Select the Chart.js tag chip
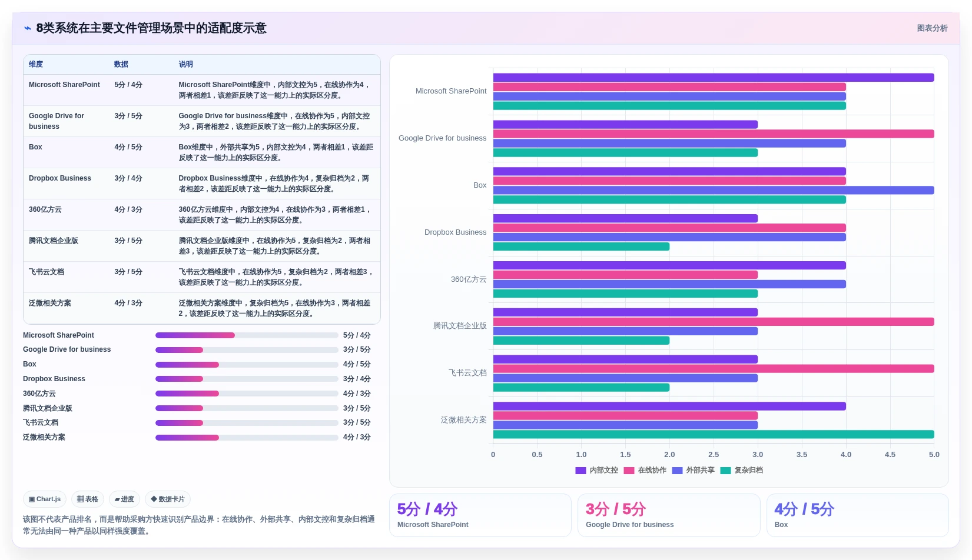 click(x=45, y=499)
